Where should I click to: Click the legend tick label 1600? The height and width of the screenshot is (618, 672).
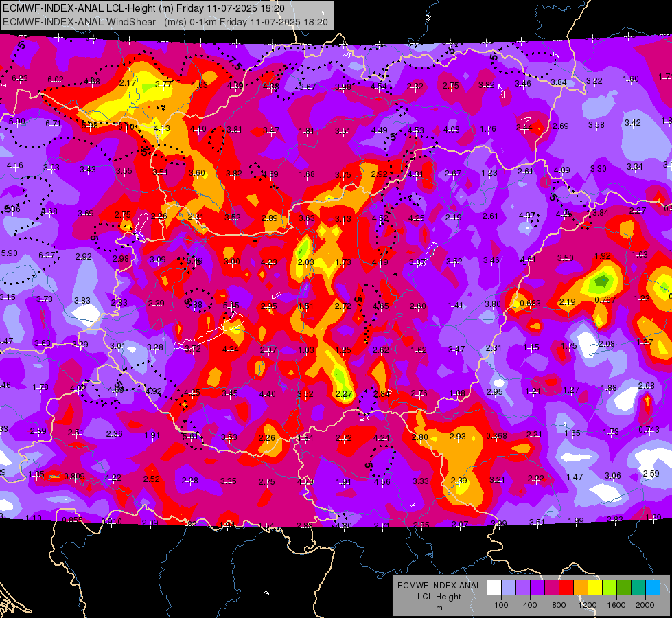[x=616, y=605]
